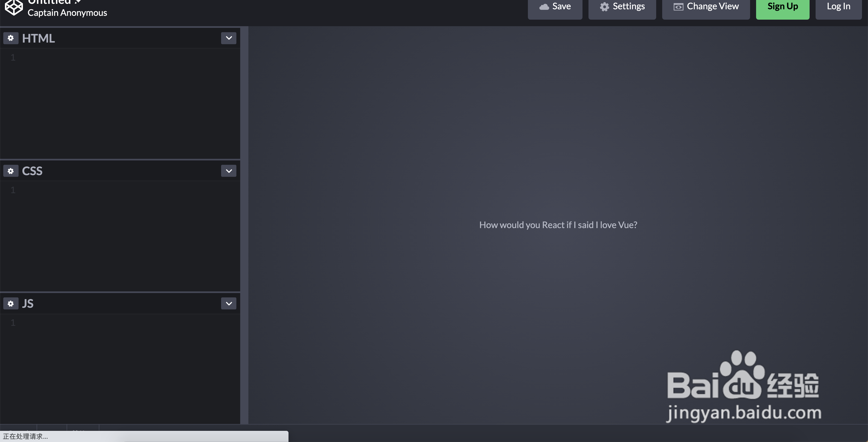
Task: Toggle the CSS editor panel collapse
Action: pos(228,170)
